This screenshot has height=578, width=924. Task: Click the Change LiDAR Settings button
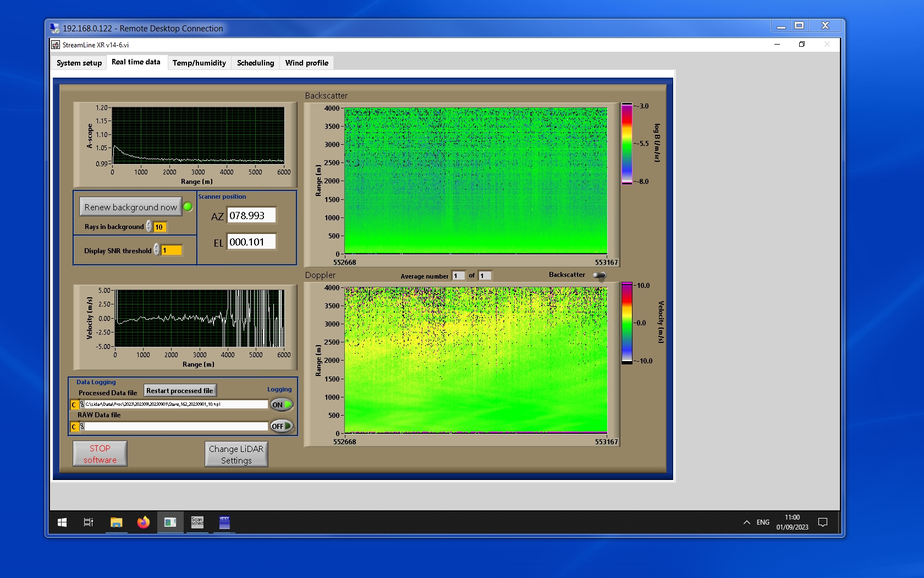(237, 455)
